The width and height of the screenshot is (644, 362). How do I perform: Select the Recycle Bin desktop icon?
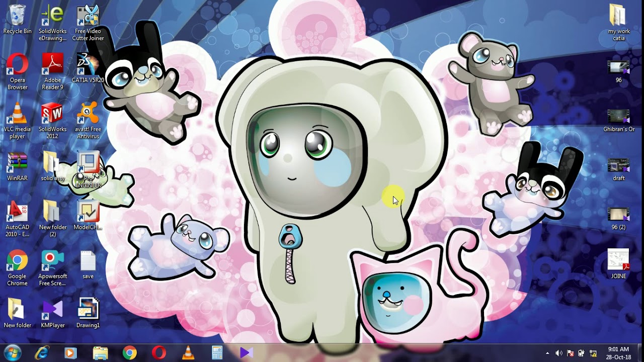point(17,20)
